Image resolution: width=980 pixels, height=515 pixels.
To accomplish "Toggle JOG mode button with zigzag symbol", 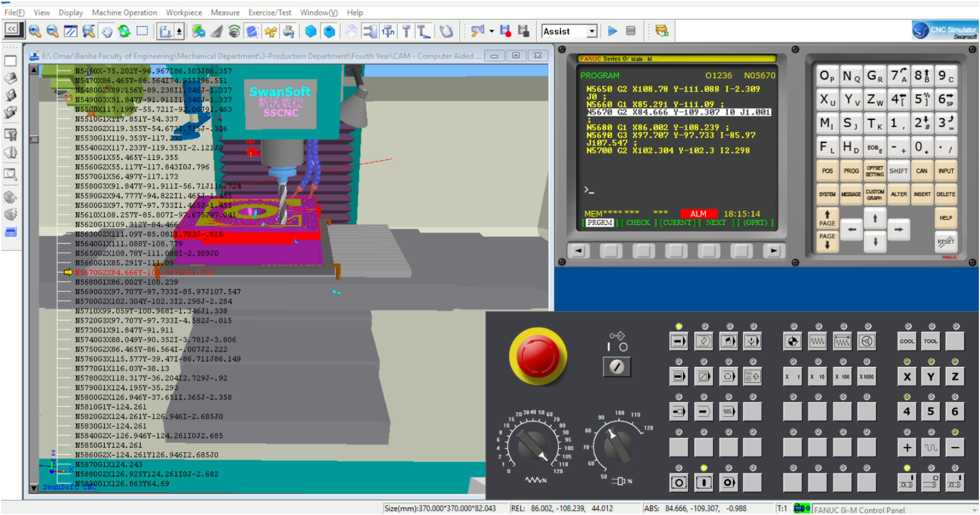I will [818, 341].
